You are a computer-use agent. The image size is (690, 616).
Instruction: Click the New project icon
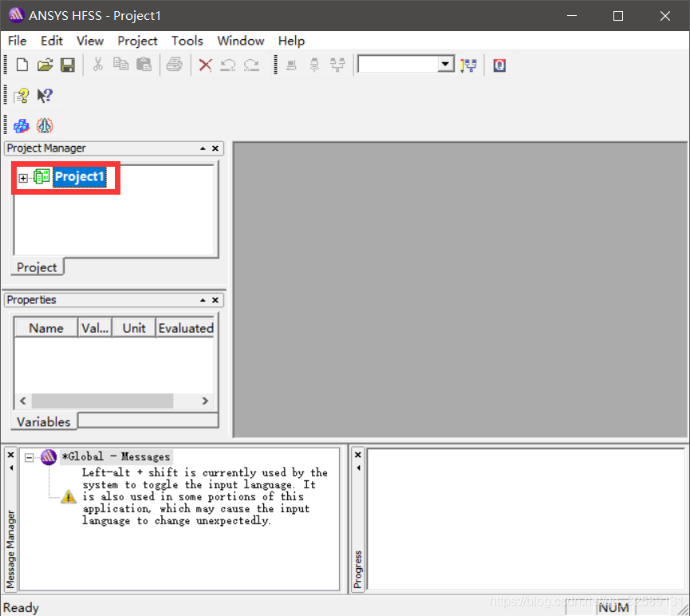click(x=22, y=65)
